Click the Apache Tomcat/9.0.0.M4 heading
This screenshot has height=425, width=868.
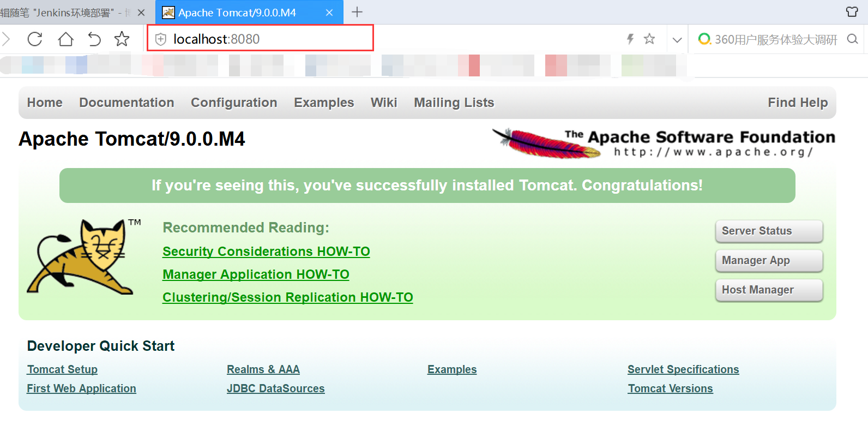(x=132, y=139)
